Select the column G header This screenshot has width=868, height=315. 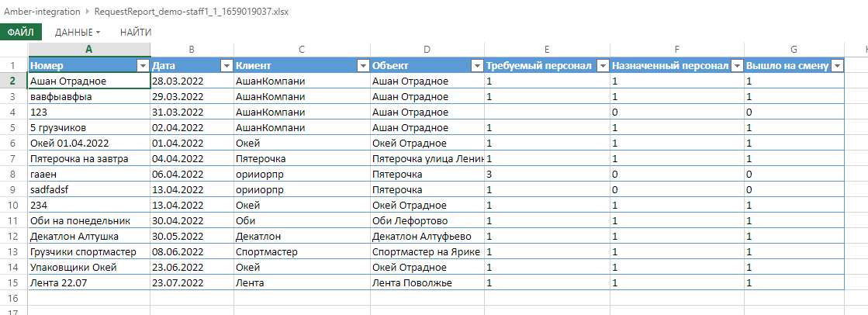[x=794, y=49]
